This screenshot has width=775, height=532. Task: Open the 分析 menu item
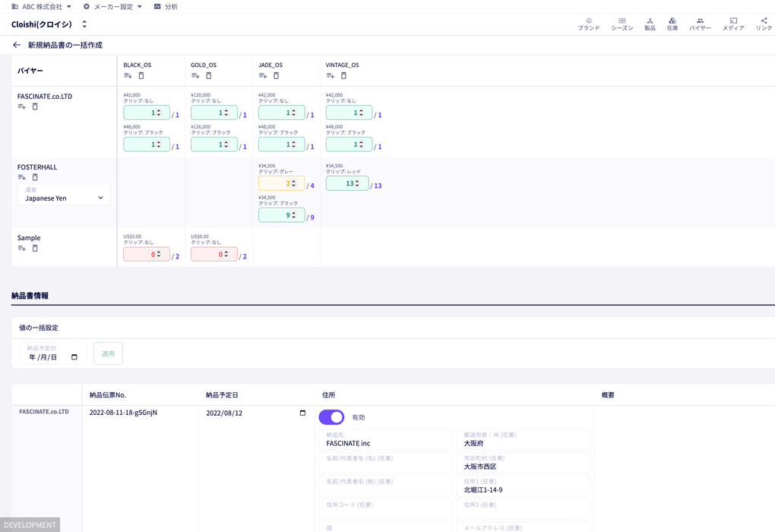pos(166,6)
